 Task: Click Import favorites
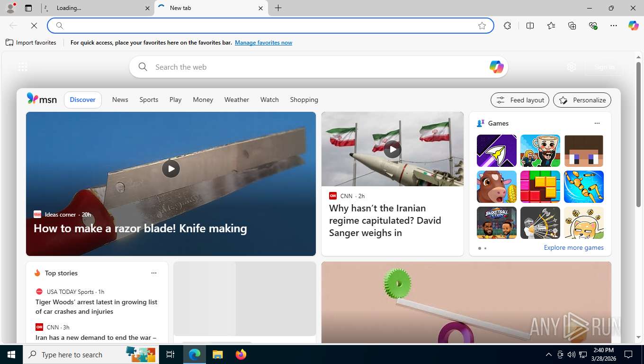(x=31, y=43)
